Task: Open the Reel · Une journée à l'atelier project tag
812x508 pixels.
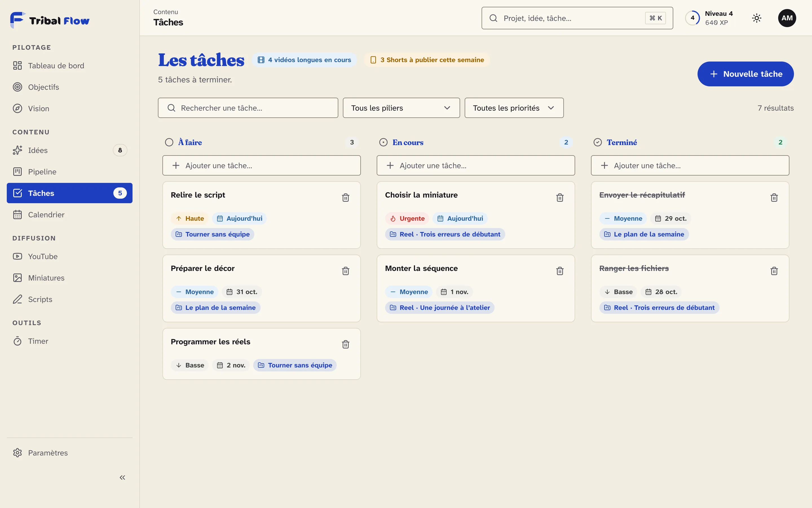Action: [x=440, y=308]
